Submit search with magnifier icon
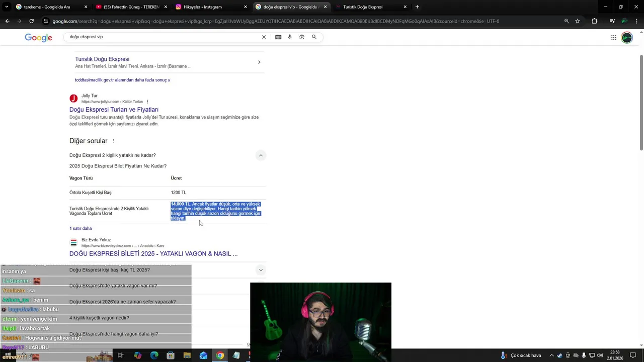This screenshot has width=644, height=362. pos(314,37)
